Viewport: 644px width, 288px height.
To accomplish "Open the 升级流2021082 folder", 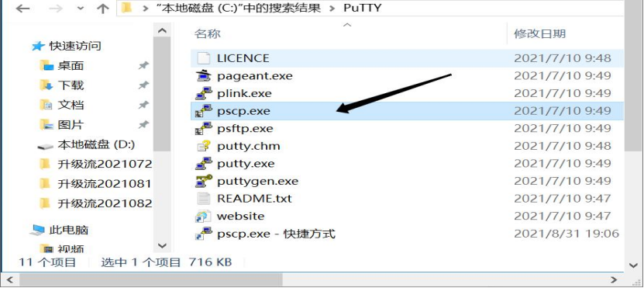I will (x=105, y=203).
